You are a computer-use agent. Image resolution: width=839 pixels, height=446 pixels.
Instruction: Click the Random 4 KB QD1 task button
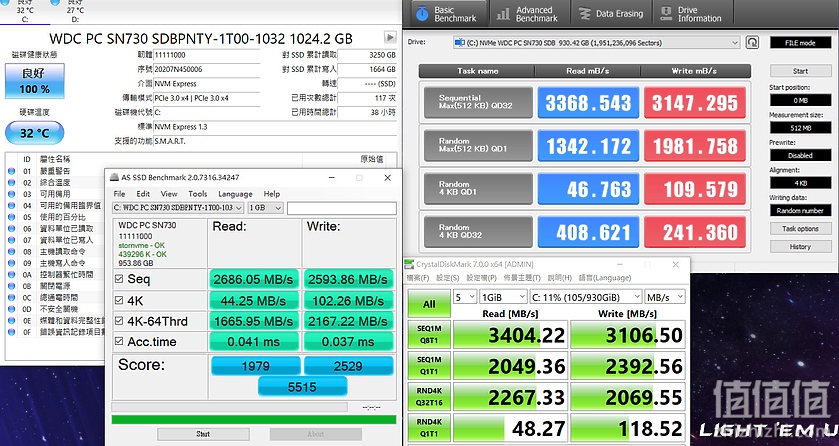(478, 188)
